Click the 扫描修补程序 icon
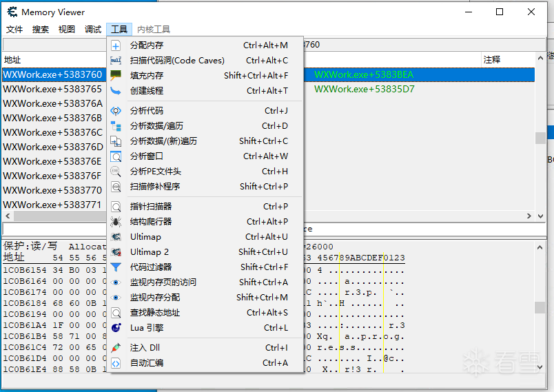The width and height of the screenshot is (554, 392). click(116, 187)
